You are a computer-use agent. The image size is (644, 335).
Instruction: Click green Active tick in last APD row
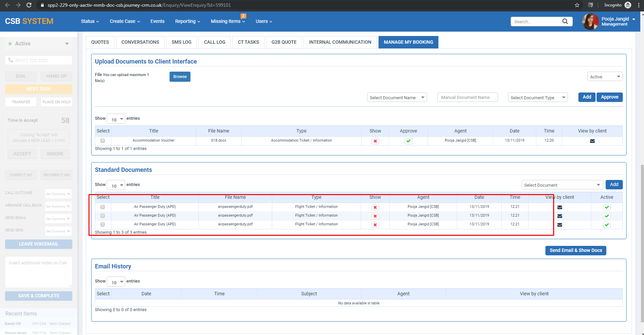click(x=607, y=225)
